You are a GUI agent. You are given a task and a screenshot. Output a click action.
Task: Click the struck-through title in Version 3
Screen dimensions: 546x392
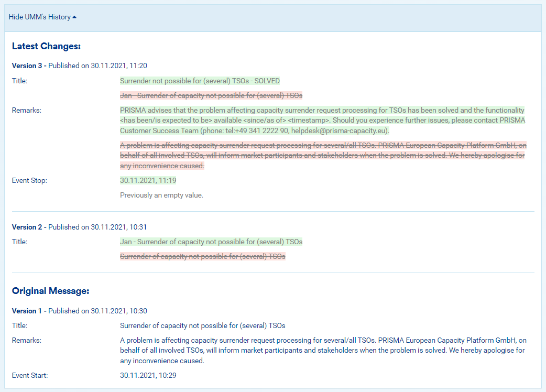click(x=211, y=95)
